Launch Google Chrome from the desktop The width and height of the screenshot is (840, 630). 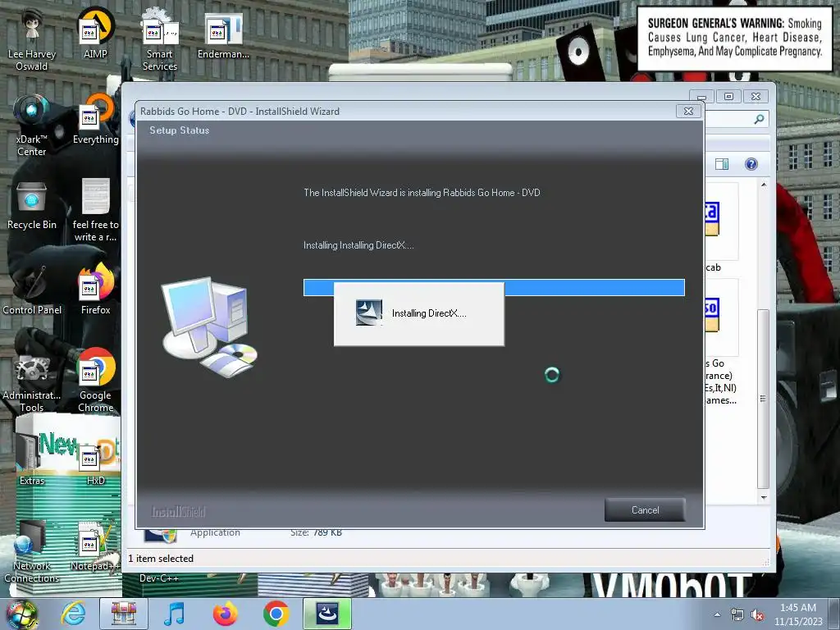[95, 381]
